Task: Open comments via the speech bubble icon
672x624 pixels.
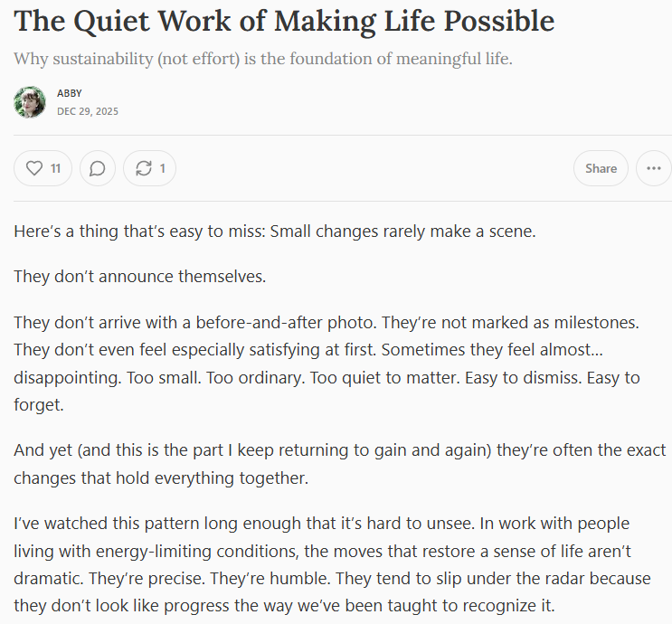Action: tap(98, 168)
